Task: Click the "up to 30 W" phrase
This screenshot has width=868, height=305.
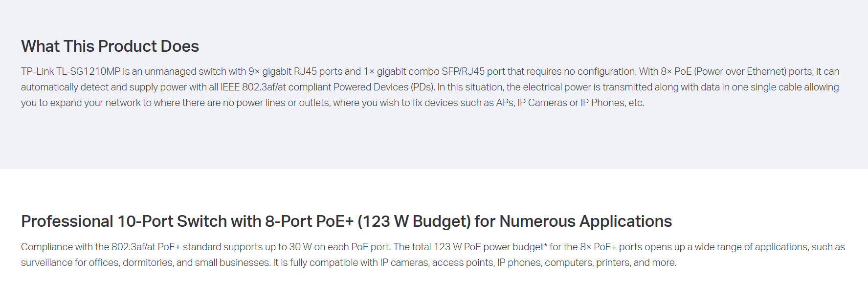Action: (x=287, y=247)
